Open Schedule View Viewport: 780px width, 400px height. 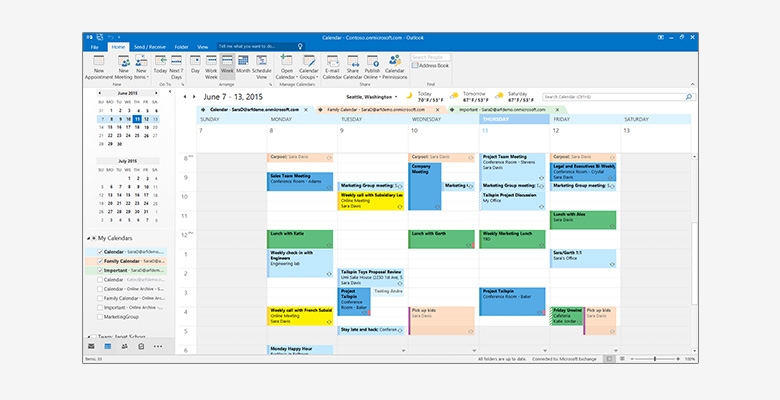262,67
